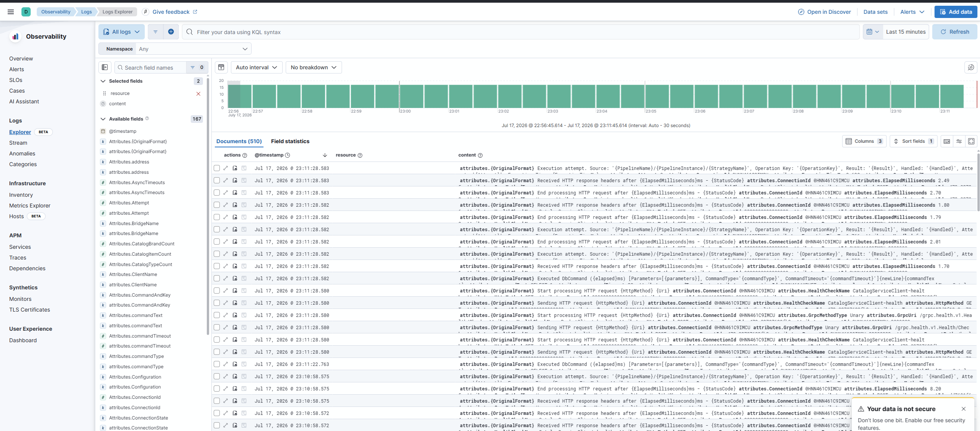Click the histogram bar at 23:10
The width and height of the screenshot is (980, 431).
903,96
